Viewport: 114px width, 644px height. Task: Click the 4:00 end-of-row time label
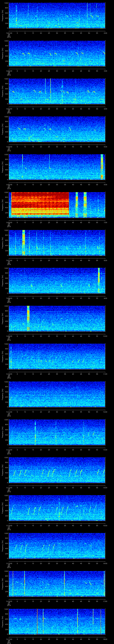105,109
